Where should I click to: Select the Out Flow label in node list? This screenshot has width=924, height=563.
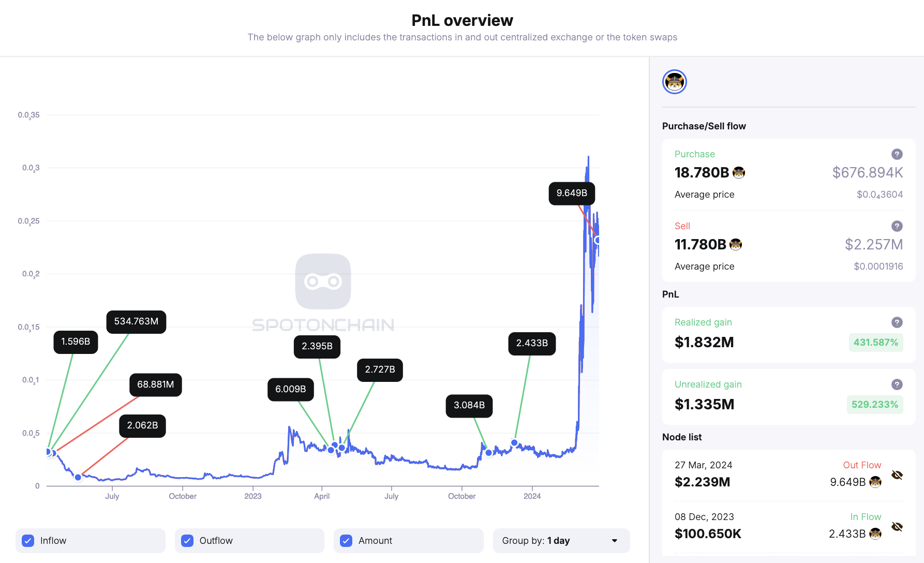862,465
